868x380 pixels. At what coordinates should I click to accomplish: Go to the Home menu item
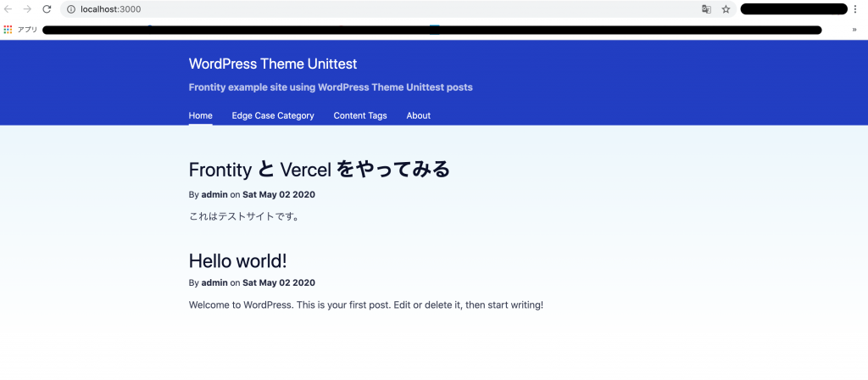coord(200,115)
